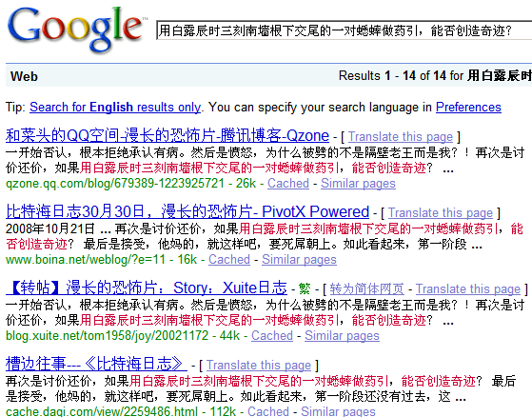Screen dimensions: 532x417
Task: Open Cached copy of the qzone.qq.com result
Action: 288,183
